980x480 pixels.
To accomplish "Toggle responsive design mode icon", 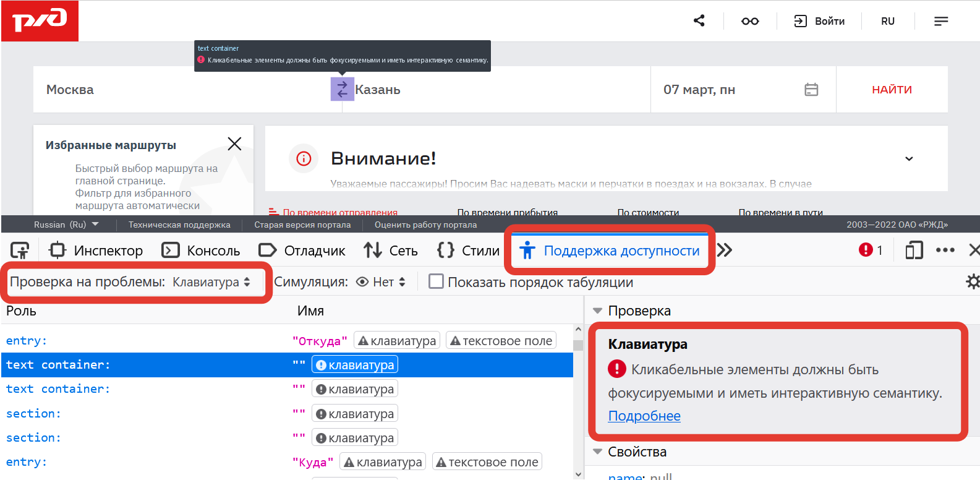I will click(x=913, y=251).
